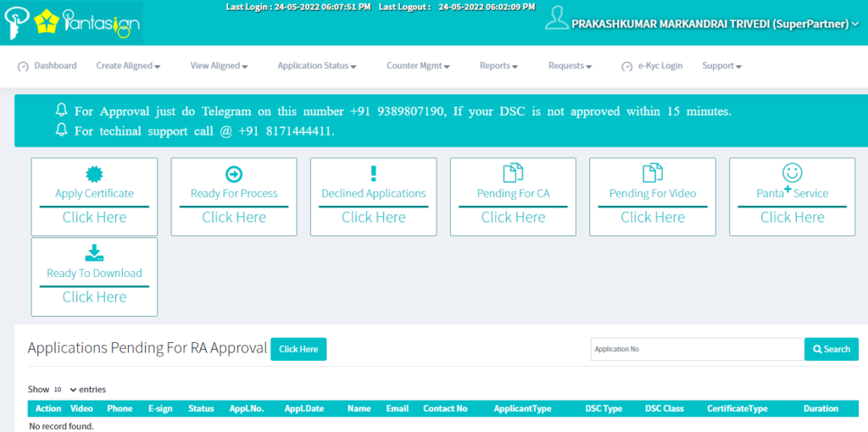The image size is (868, 432).
Task: Click Here button beside RA Approval heading
Action: point(298,349)
